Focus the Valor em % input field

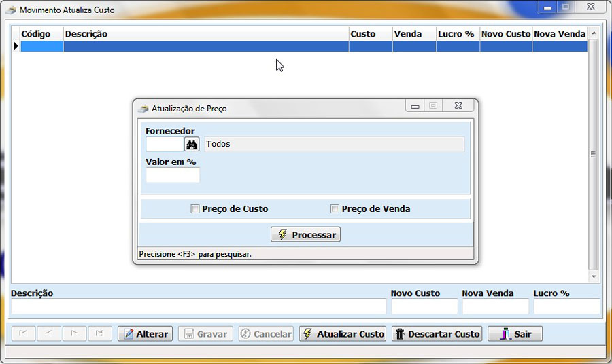tap(173, 175)
